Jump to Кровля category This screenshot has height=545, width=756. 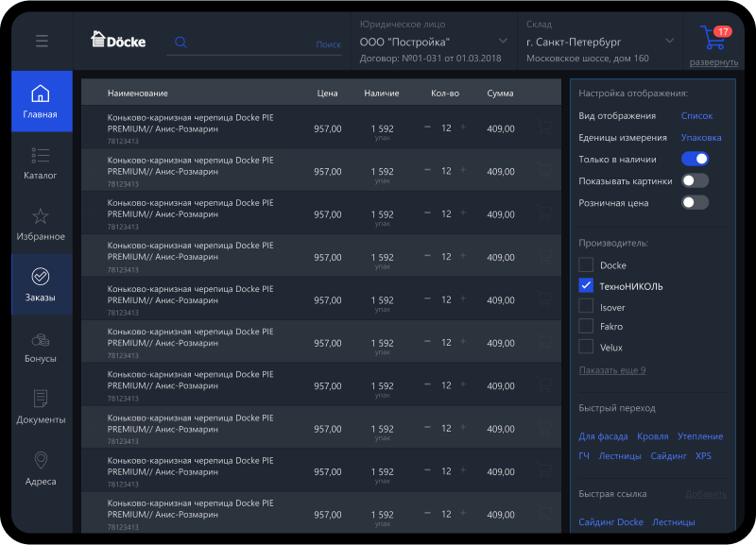653,436
